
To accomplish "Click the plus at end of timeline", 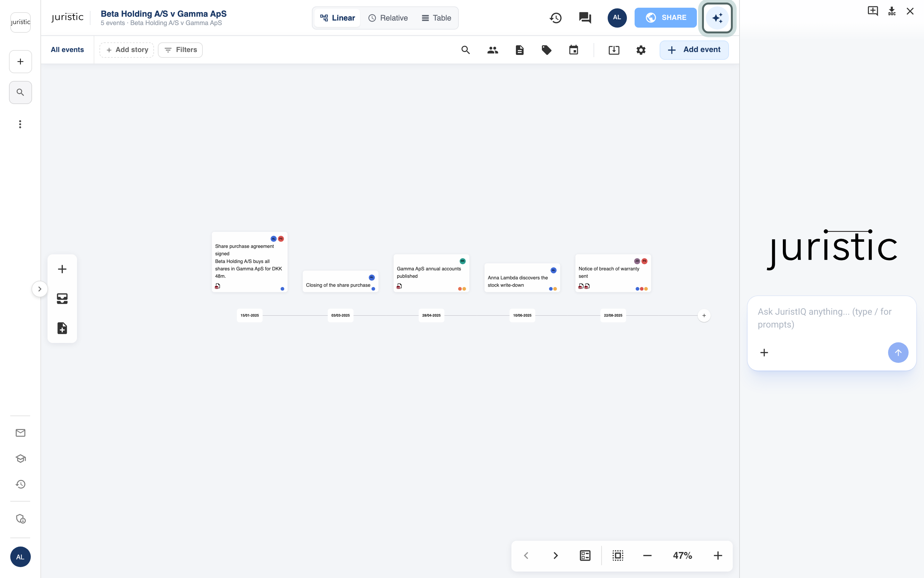I will tap(704, 315).
